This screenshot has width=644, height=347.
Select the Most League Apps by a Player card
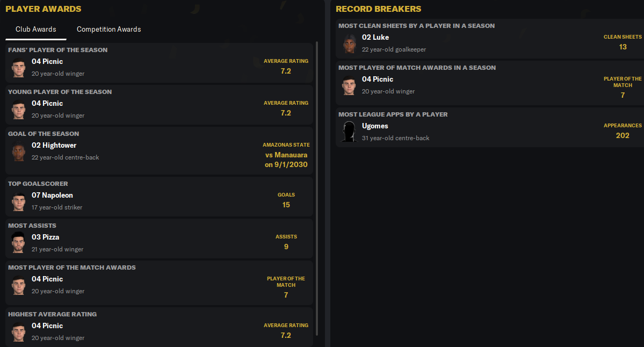pos(489,127)
